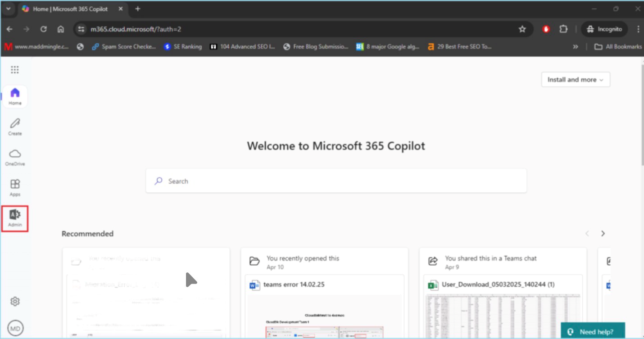Open the SE Ranking bookmark
644x339 pixels.
tap(182, 46)
